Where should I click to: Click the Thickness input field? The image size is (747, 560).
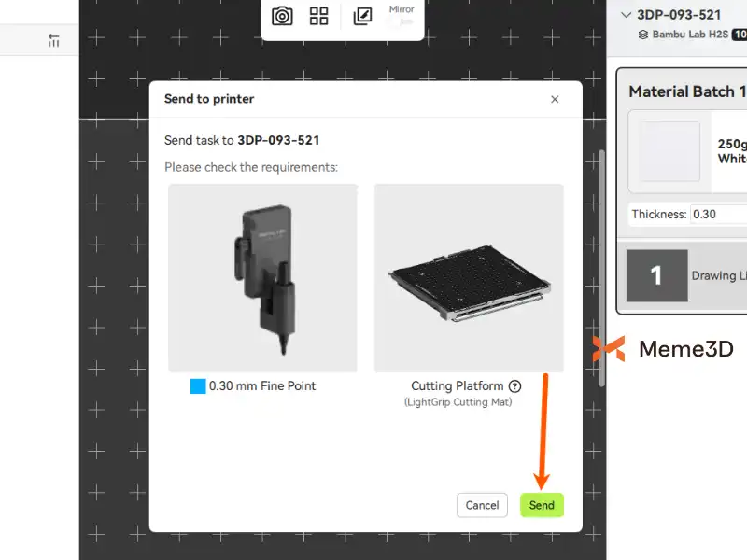tap(717, 214)
